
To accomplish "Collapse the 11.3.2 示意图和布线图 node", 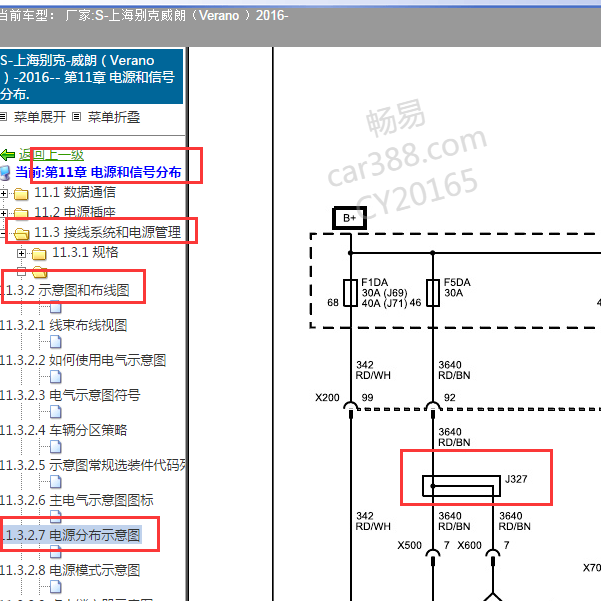I will [21, 272].
